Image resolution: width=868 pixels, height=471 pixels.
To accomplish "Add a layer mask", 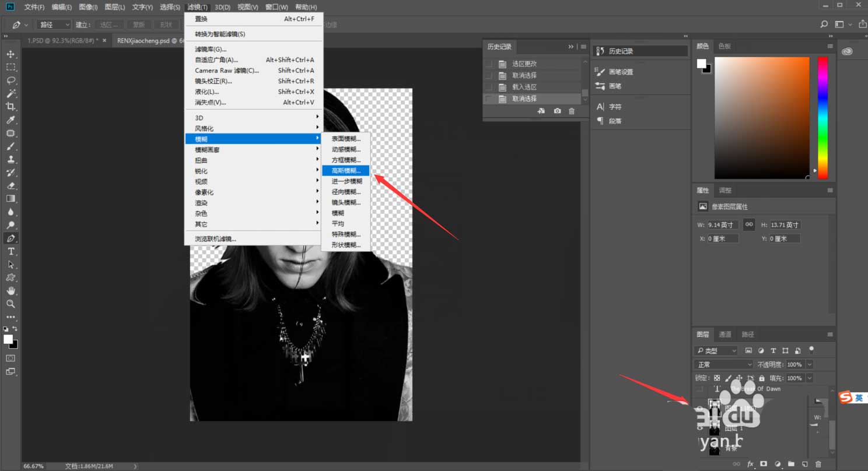I will pos(764,464).
